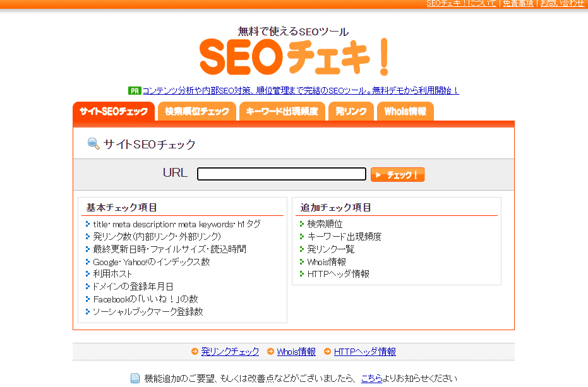
Task: Click the 利用ホスト list item
Action: [x=112, y=274]
